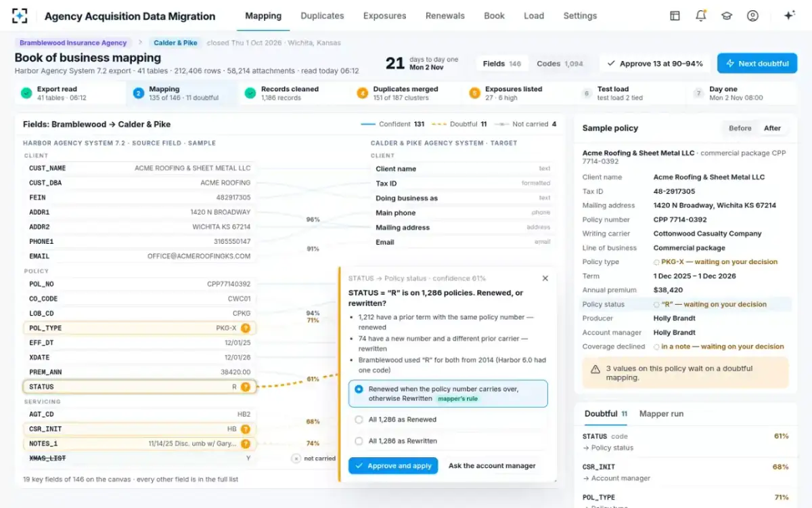Click Approve and apply button
Image resolution: width=812 pixels, height=508 pixels.
point(393,466)
